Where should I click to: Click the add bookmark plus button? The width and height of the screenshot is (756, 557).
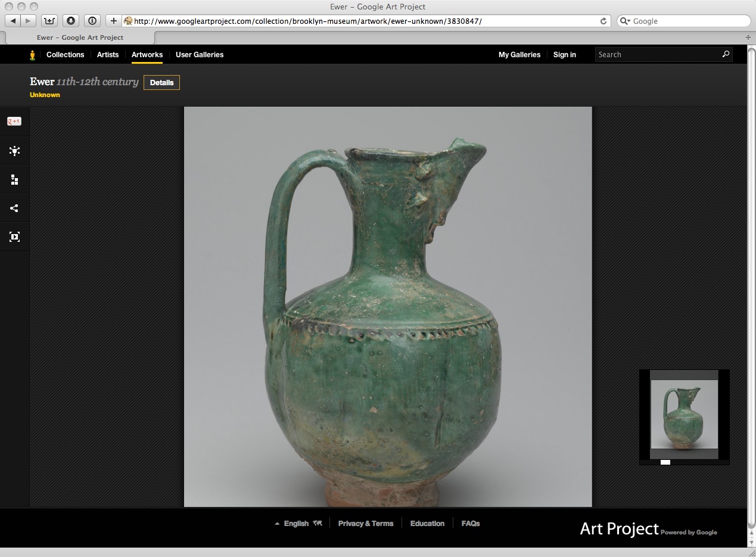click(x=113, y=21)
